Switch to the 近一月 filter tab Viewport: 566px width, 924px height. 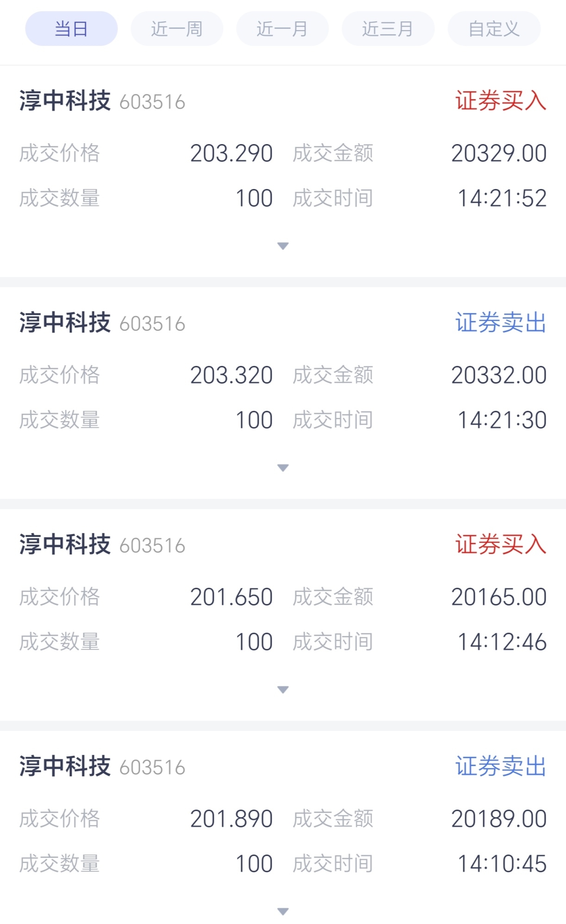pyautogui.click(x=282, y=29)
